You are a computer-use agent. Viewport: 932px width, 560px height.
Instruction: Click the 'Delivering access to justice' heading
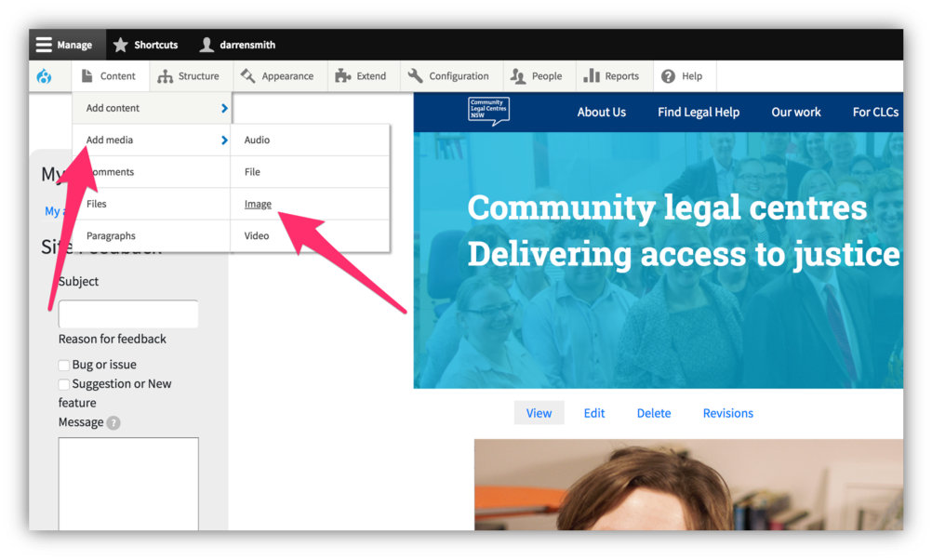[684, 254]
